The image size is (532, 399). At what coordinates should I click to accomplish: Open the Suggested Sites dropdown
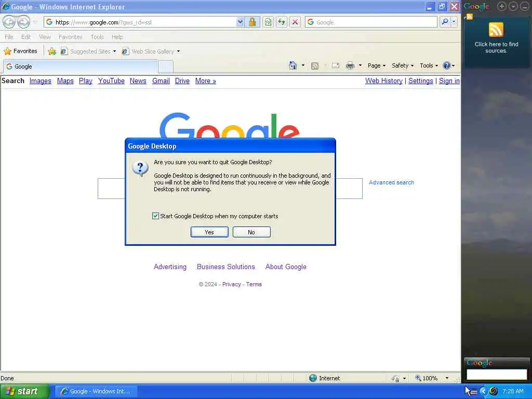click(114, 51)
